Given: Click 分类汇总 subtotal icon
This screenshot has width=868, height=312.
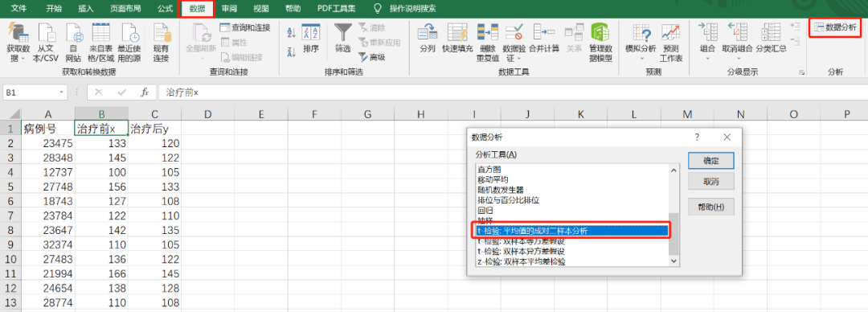Looking at the screenshot, I should pos(771,39).
